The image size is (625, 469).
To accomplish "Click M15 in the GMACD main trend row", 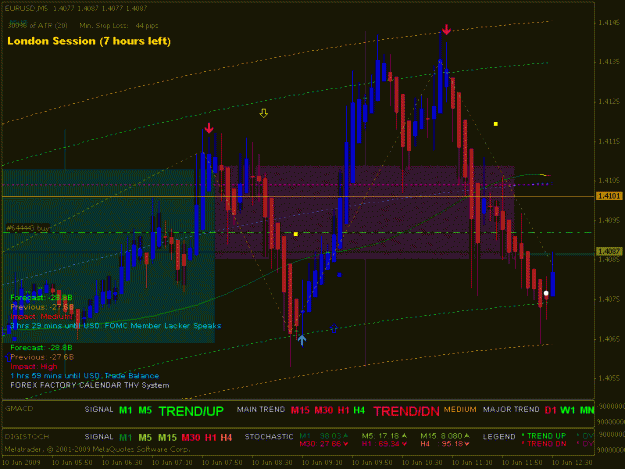I will coord(300,410).
